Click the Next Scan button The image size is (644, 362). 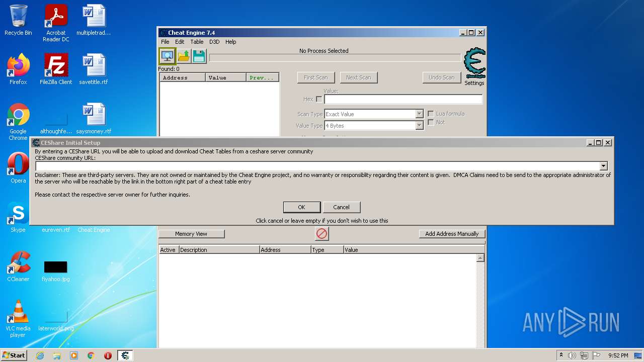point(359,77)
